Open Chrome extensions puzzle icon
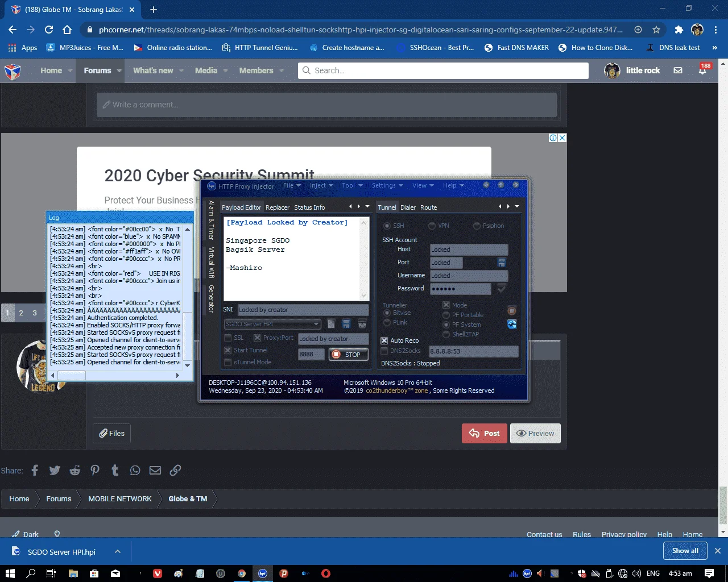The image size is (728, 582). click(679, 30)
